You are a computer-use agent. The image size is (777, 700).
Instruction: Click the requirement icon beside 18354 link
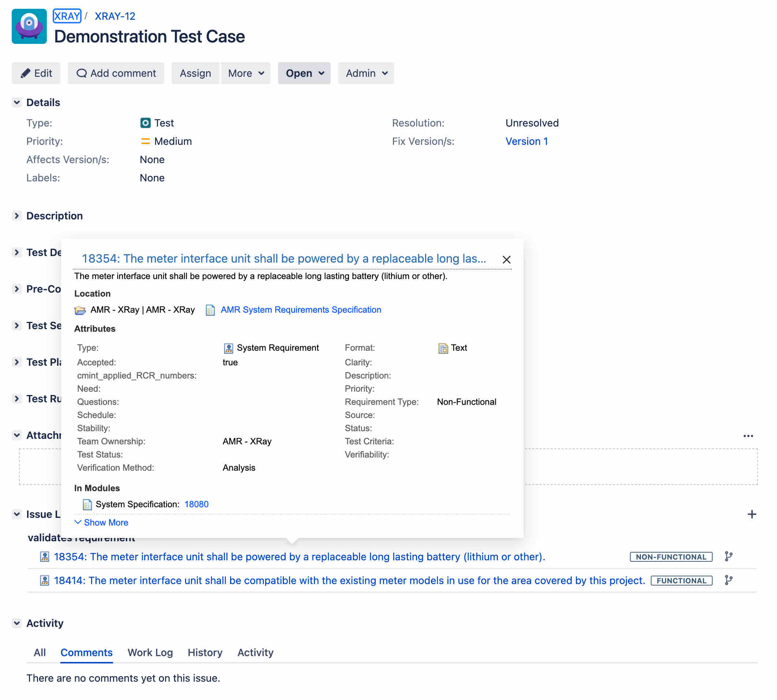tap(45, 557)
